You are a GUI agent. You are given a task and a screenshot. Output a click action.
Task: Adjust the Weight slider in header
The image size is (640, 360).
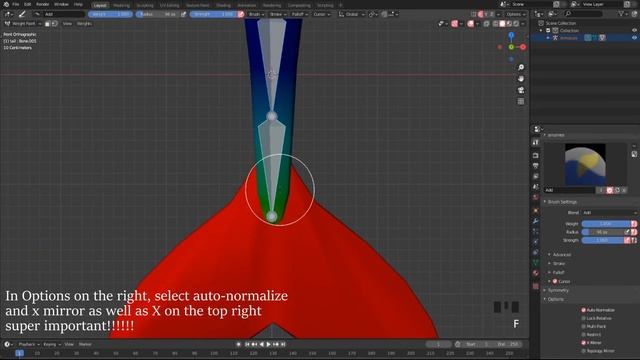coord(110,14)
